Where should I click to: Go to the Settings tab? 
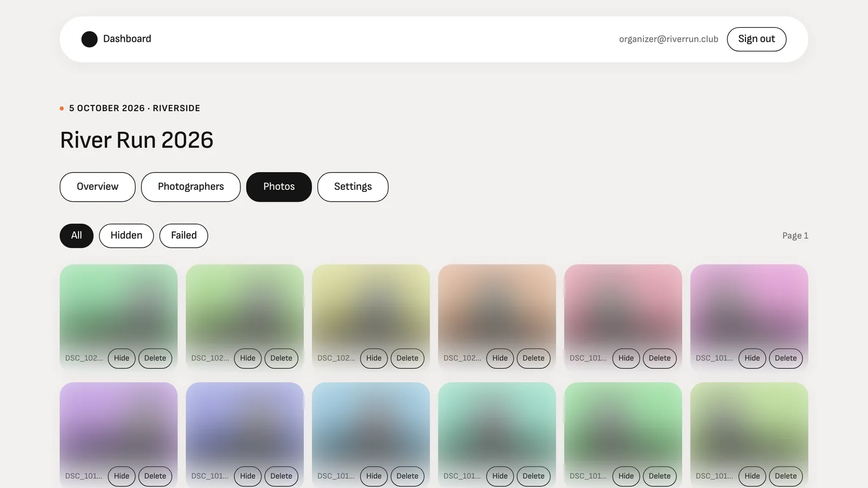point(353,187)
